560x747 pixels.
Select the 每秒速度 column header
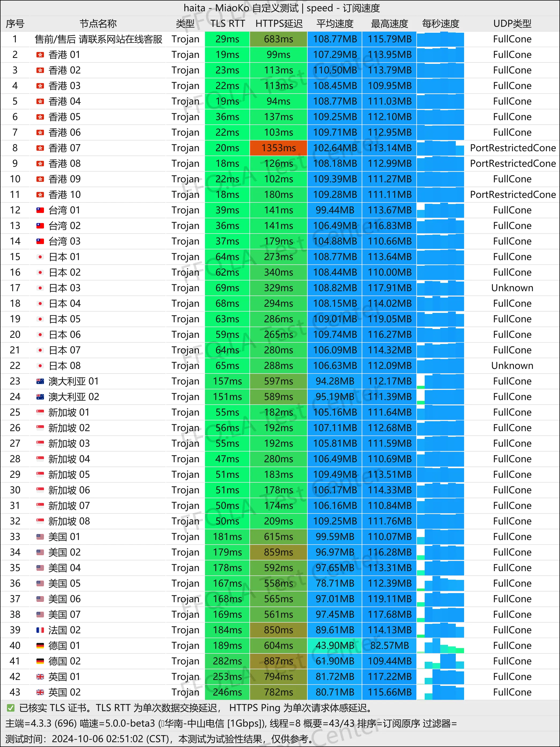pyautogui.click(x=440, y=24)
